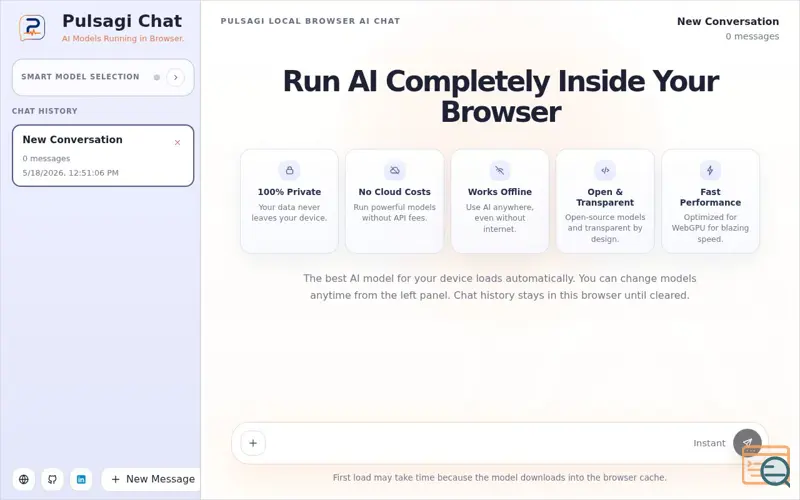Viewport: 800px width, 500px height.
Task: Select the Fast Performance card title
Action: 710,197
